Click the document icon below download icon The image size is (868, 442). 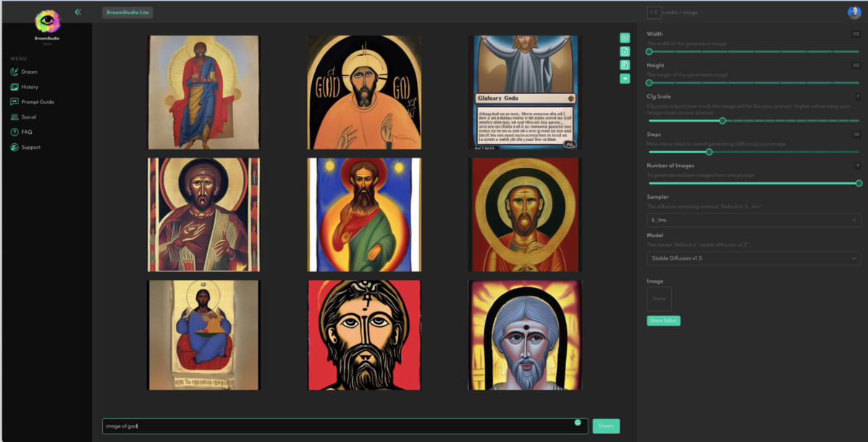click(x=625, y=65)
